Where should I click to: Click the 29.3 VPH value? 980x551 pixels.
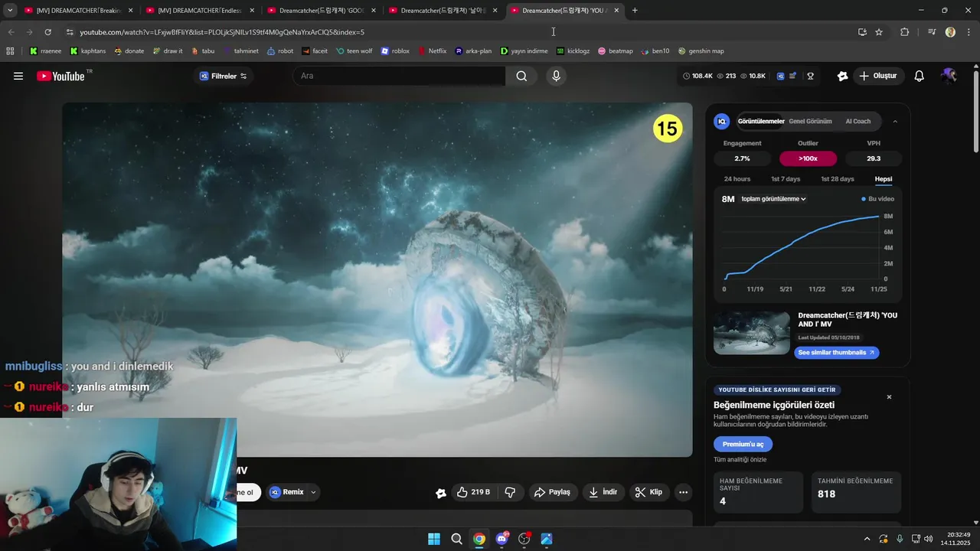(x=874, y=158)
